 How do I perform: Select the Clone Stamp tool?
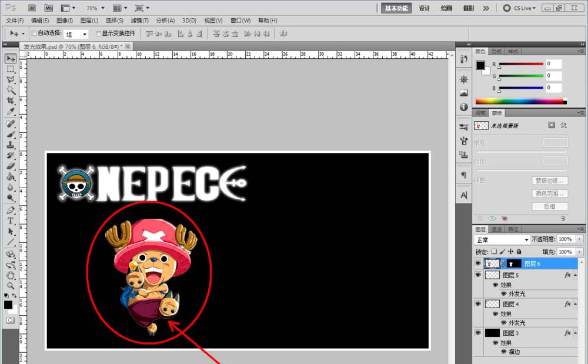point(11,145)
